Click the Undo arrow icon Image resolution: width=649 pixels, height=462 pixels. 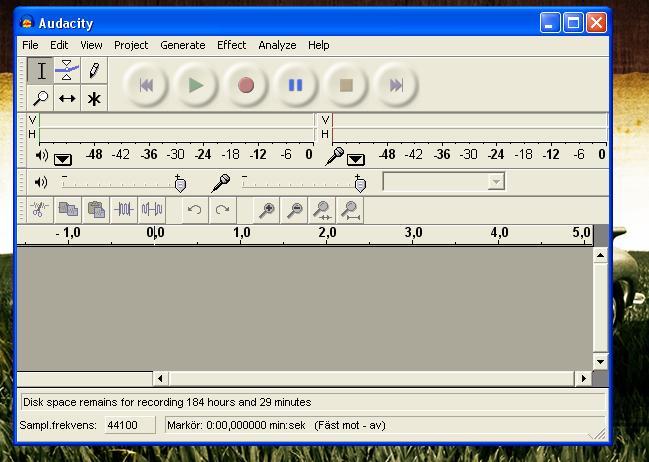(x=194, y=210)
